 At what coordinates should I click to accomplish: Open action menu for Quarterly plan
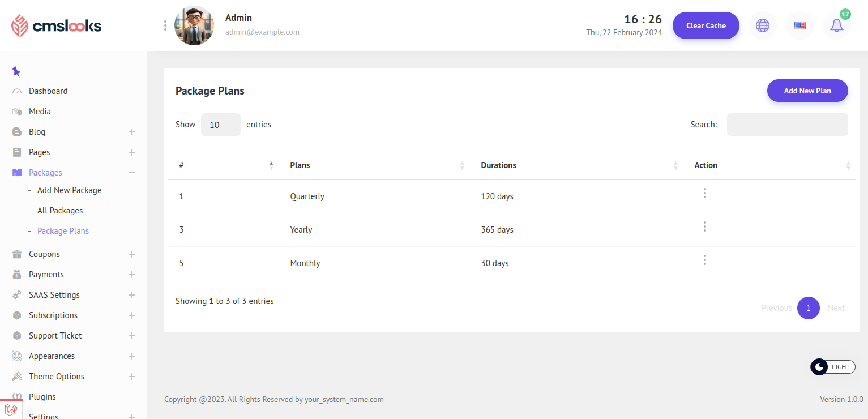[704, 194]
